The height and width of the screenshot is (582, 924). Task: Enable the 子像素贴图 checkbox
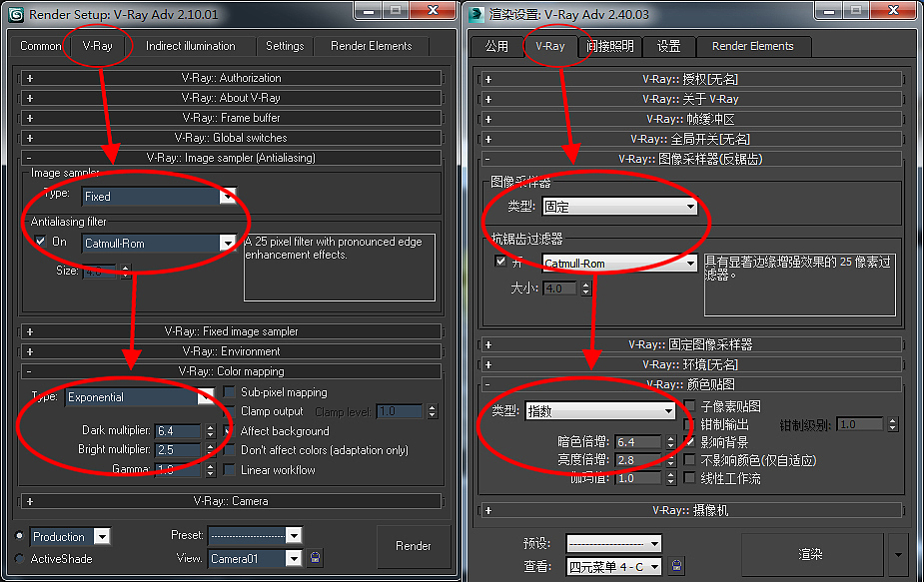689,405
